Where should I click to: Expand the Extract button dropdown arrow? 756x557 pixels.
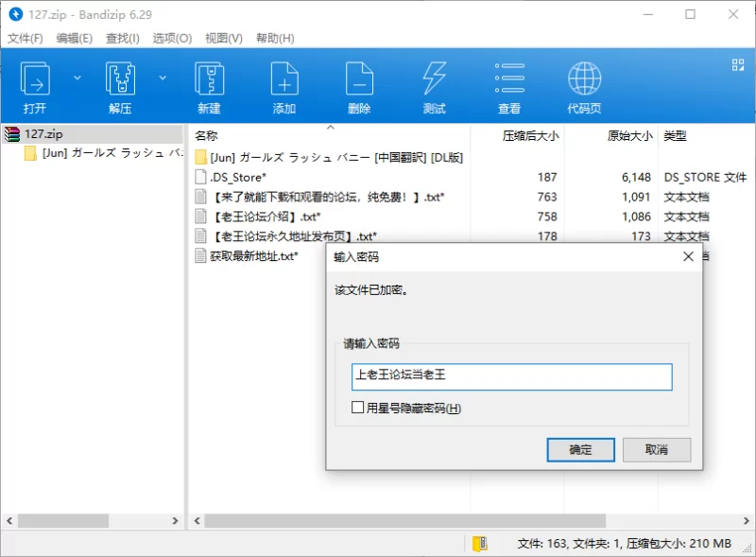[x=163, y=78]
